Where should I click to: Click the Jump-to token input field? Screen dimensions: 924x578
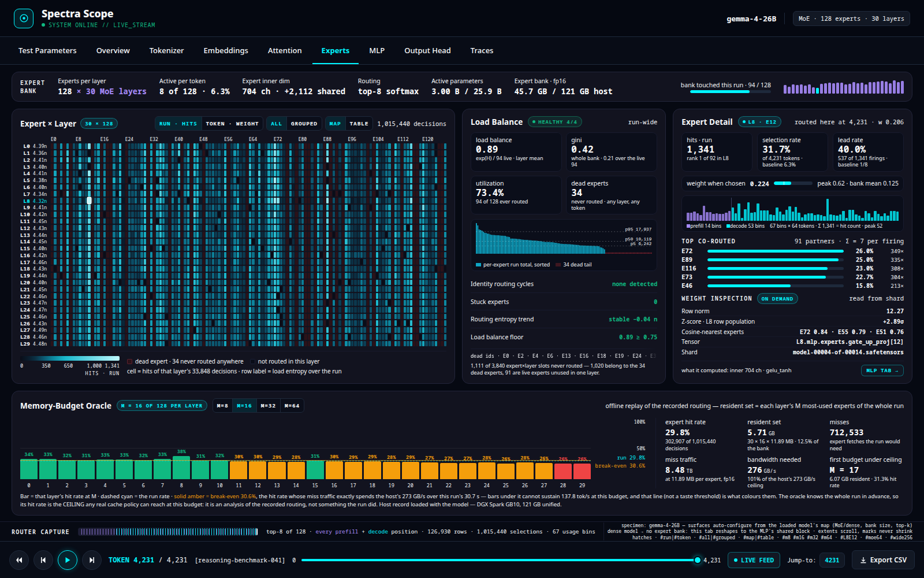coord(832,560)
